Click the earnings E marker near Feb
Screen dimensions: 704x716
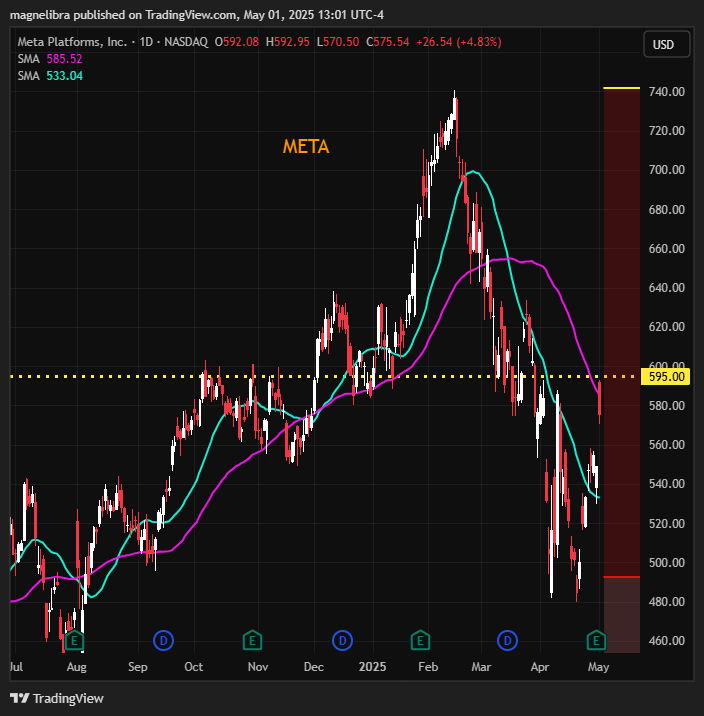(420, 641)
